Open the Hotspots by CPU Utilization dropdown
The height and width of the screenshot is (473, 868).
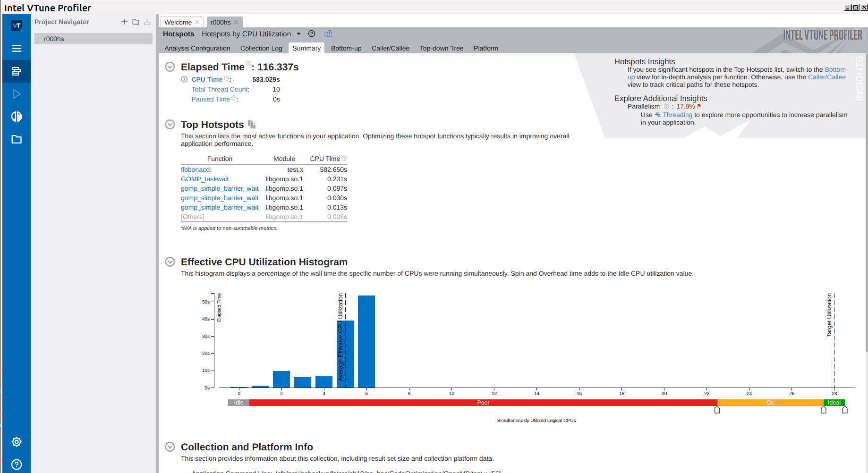point(298,34)
